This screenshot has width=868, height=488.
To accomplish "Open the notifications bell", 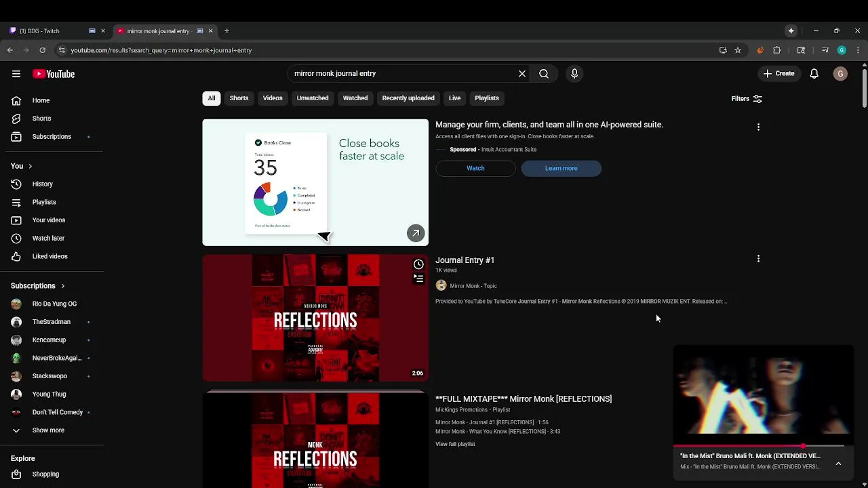I will click(x=814, y=73).
